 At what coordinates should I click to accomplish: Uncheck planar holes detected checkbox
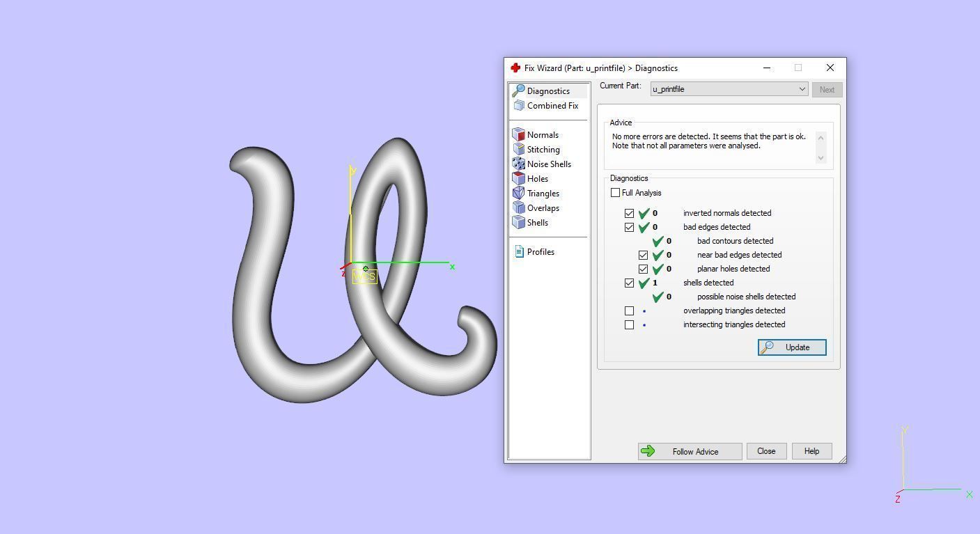point(643,269)
